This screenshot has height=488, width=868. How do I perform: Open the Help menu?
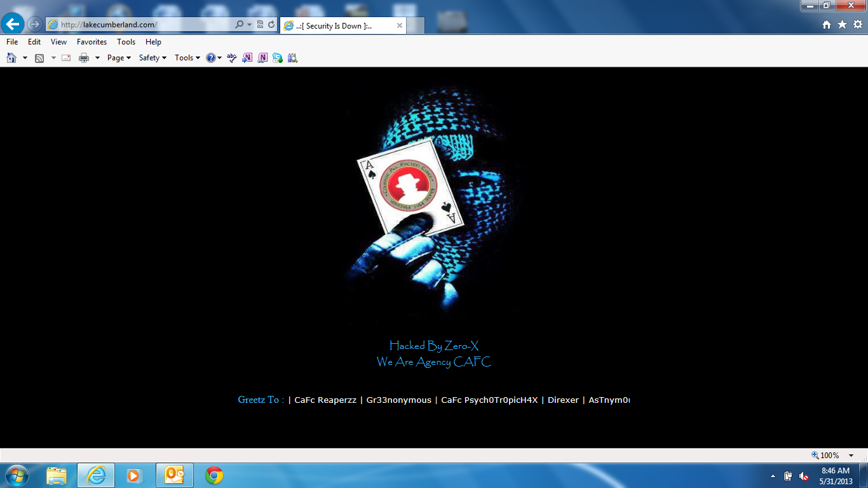pyautogui.click(x=153, y=42)
